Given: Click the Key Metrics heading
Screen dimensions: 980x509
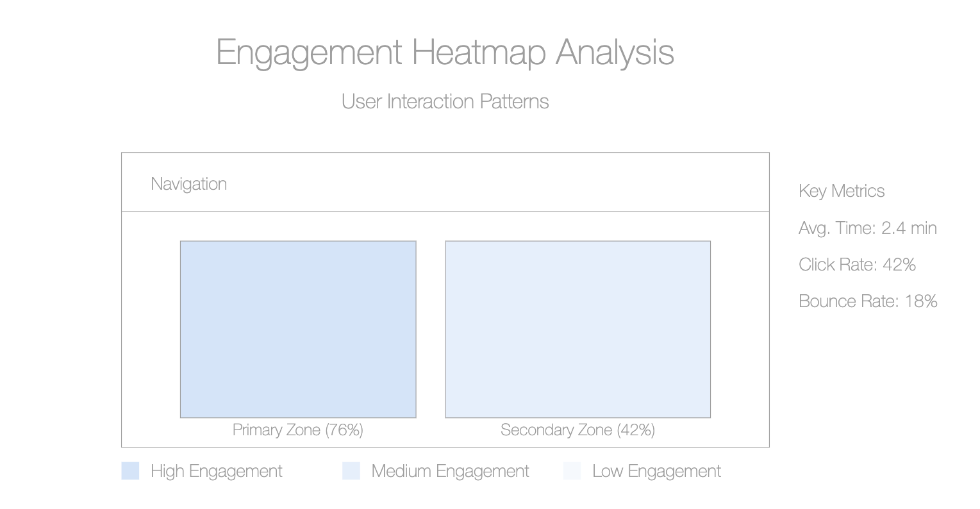Looking at the screenshot, I should [842, 191].
